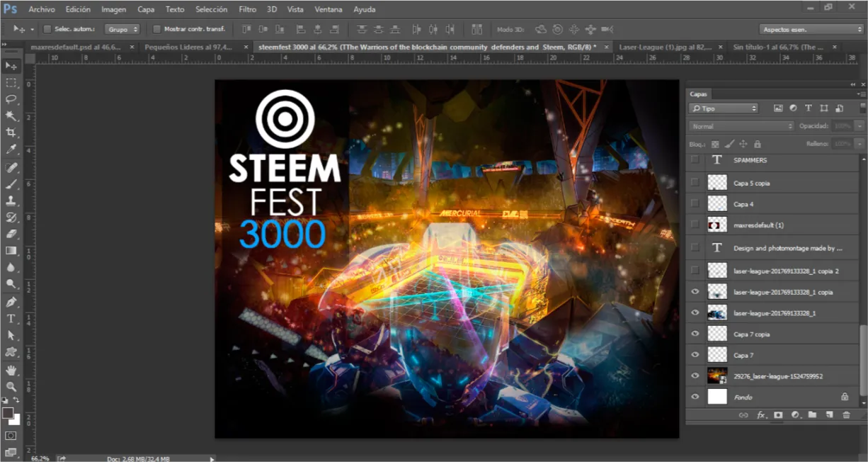Switch to the maxresdefault.psd document tab
Screen dimensions: 868x462
[76, 47]
